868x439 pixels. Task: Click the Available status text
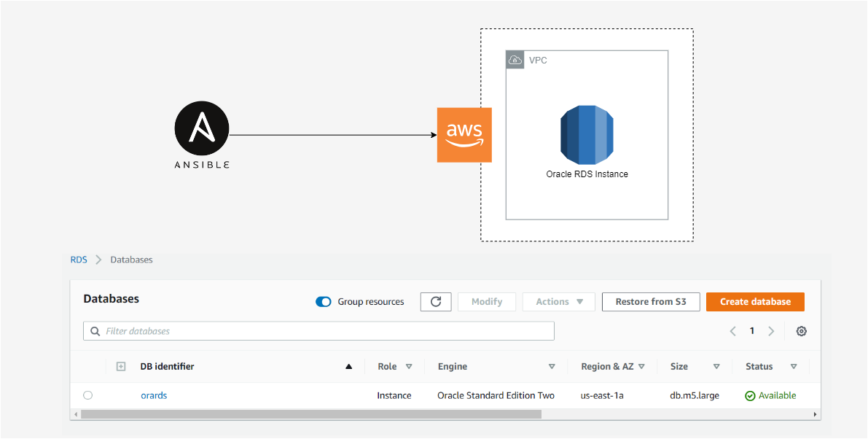click(777, 395)
